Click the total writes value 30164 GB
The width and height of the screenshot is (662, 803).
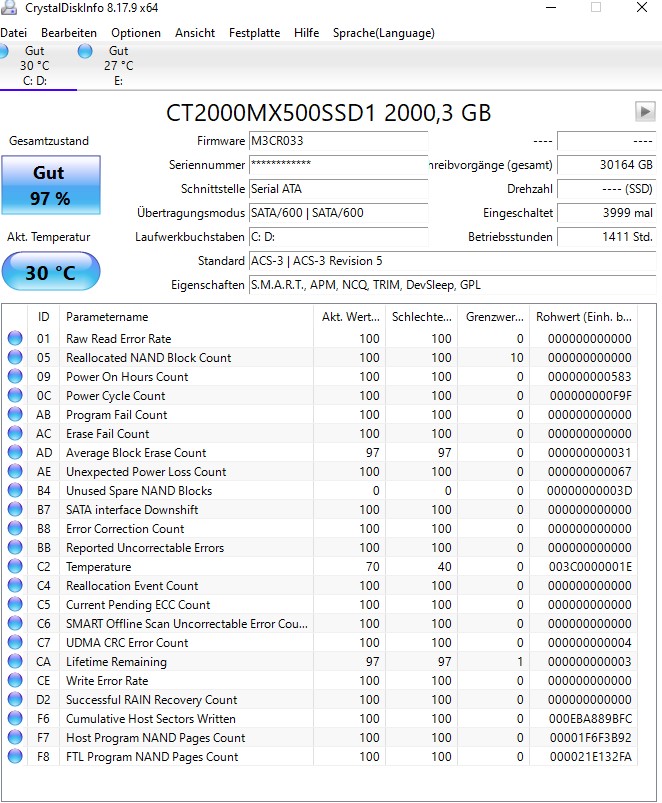(x=606, y=165)
